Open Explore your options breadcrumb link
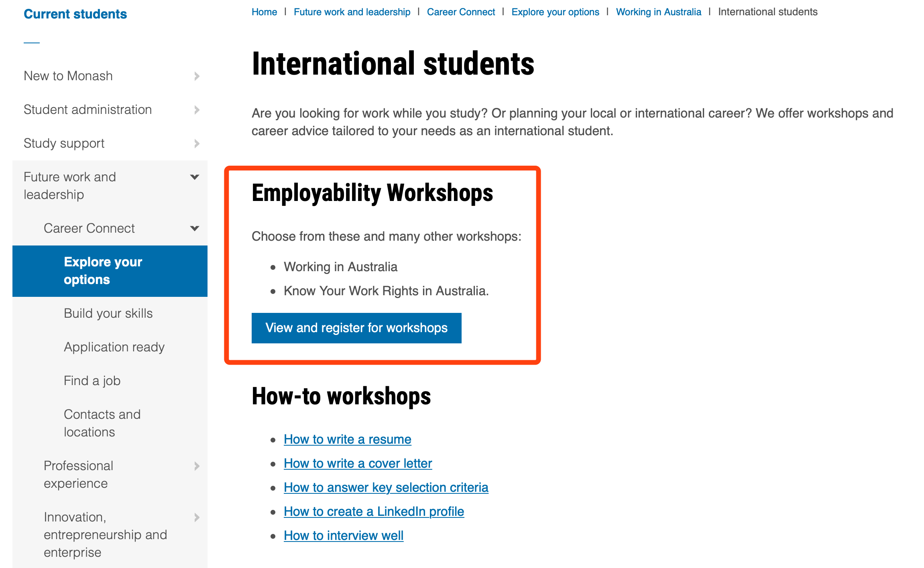The image size is (924, 568). pyautogui.click(x=555, y=12)
